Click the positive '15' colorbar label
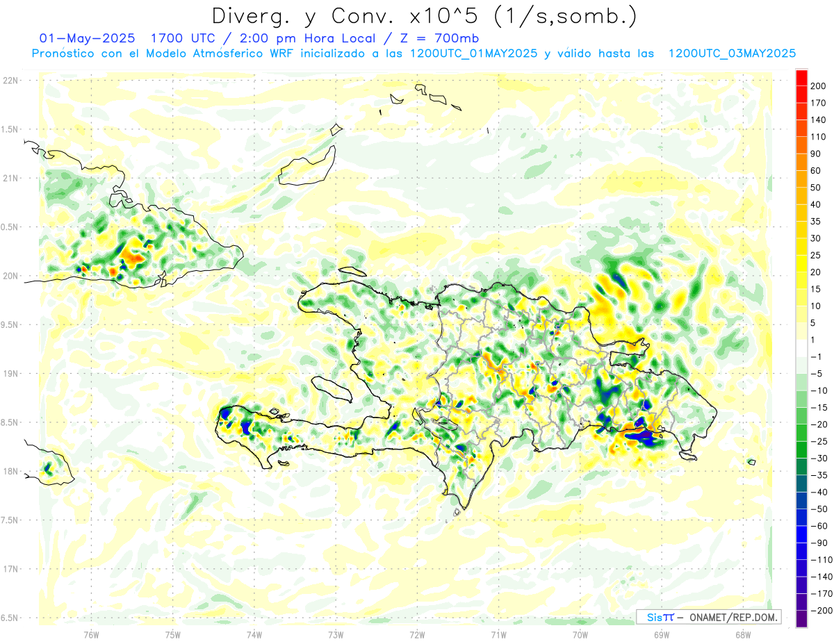The image size is (834, 644). click(816, 289)
